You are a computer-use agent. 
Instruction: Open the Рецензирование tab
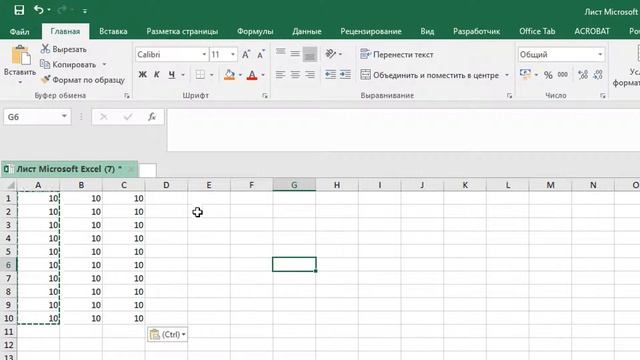[371, 31]
